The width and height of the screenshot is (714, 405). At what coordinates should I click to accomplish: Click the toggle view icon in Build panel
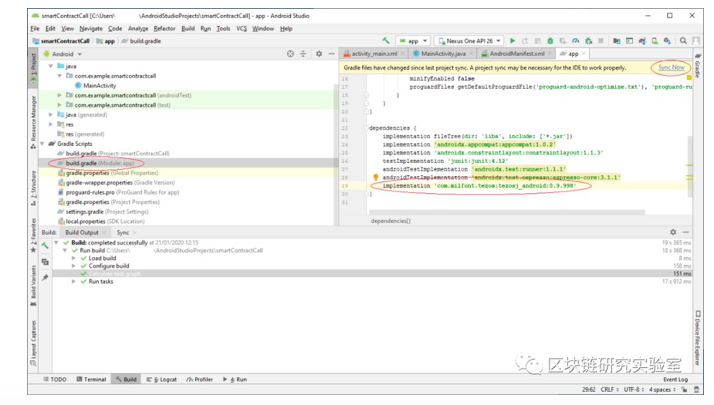tap(45, 261)
